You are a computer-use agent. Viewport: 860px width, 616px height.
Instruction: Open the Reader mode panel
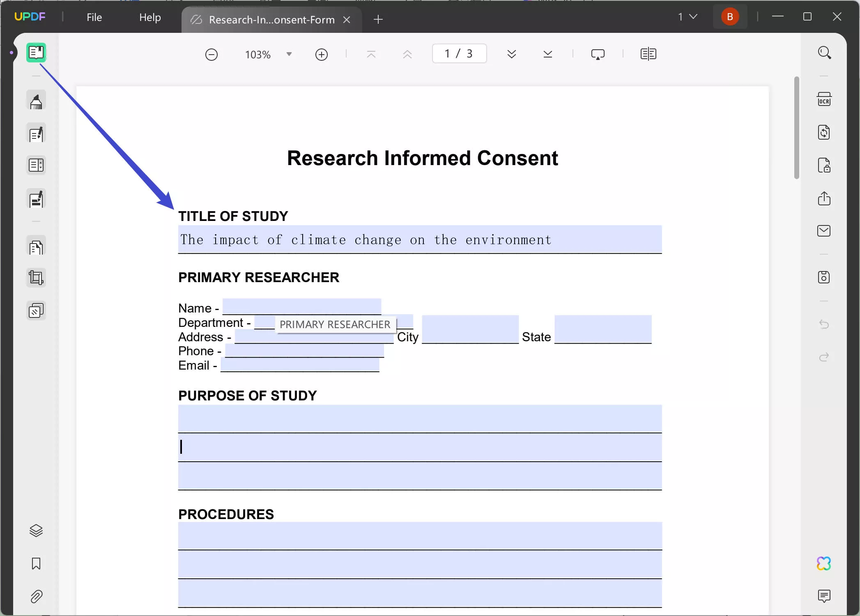pos(36,52)
